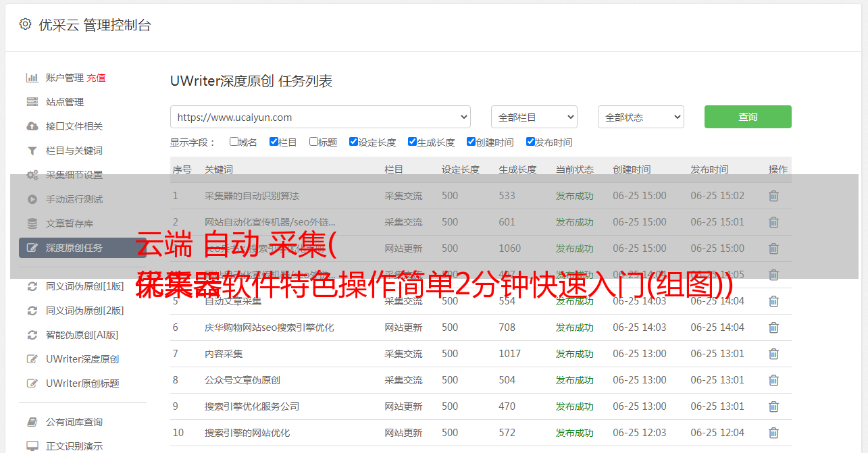Open 同义词伪原创[2版] from the sidebar

[85, 311]
